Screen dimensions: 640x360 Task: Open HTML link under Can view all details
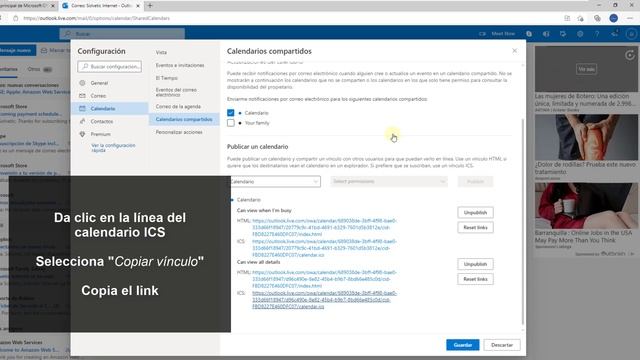[324, 279]
